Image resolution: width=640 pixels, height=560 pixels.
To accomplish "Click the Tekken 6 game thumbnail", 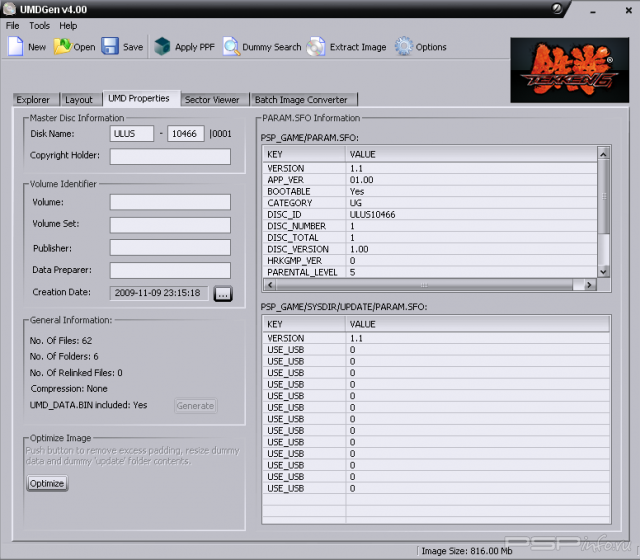I will coord(570,70).
